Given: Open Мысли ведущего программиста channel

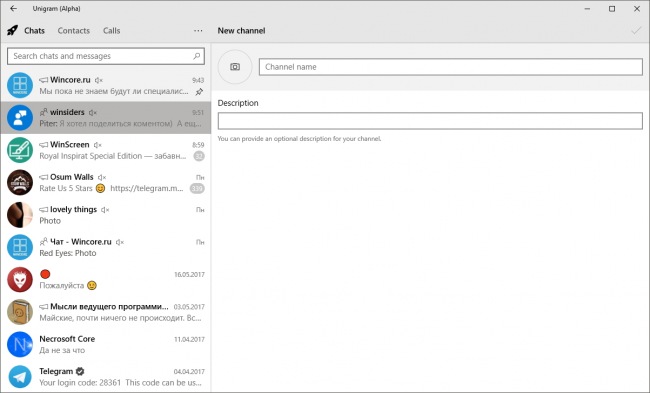Looking at the screenshot, I should click(106, 312).
